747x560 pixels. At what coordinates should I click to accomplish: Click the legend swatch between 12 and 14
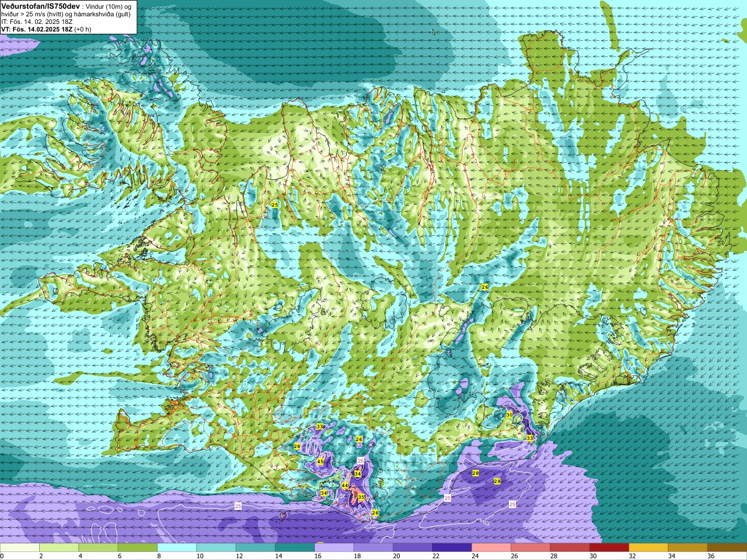pos(256,548)
